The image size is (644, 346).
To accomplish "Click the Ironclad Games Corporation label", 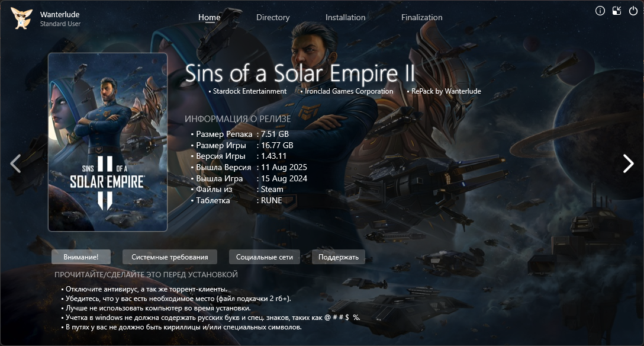I will [349, 91].
